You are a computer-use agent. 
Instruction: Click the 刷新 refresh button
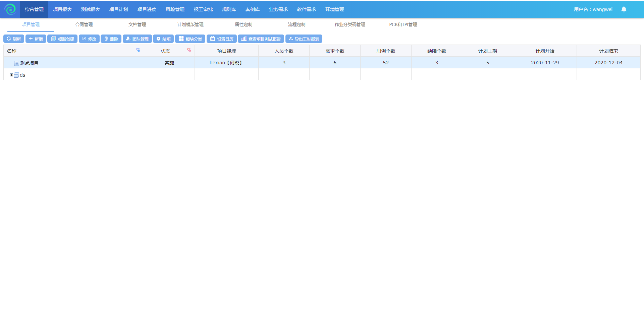pos(14,39)
